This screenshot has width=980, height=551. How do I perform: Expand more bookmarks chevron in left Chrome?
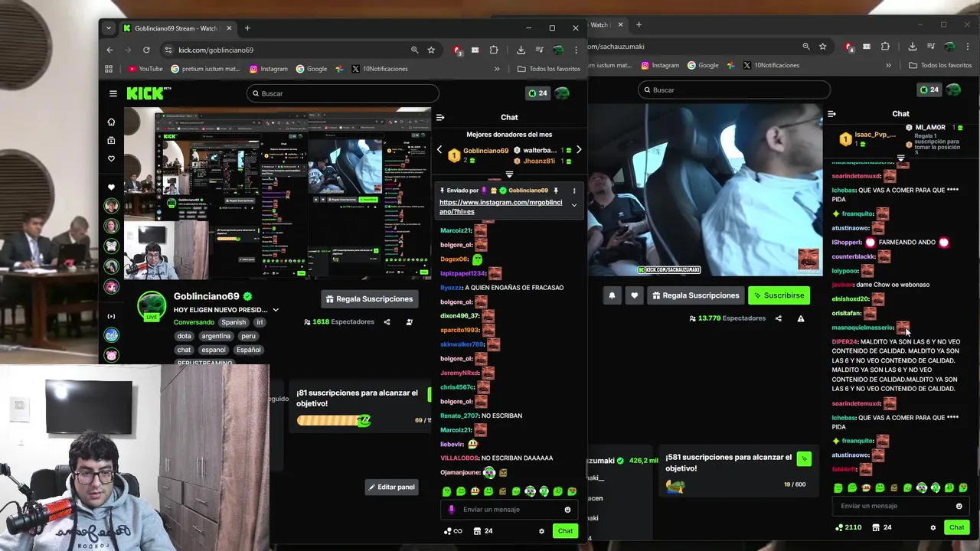497,69
